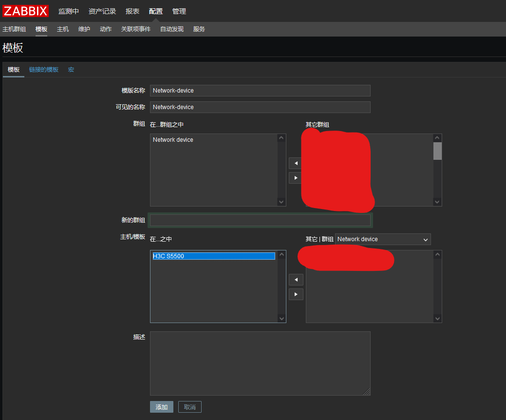Click the 取消 button
This screenshot has width=506, height=420.
coord(189,406)
